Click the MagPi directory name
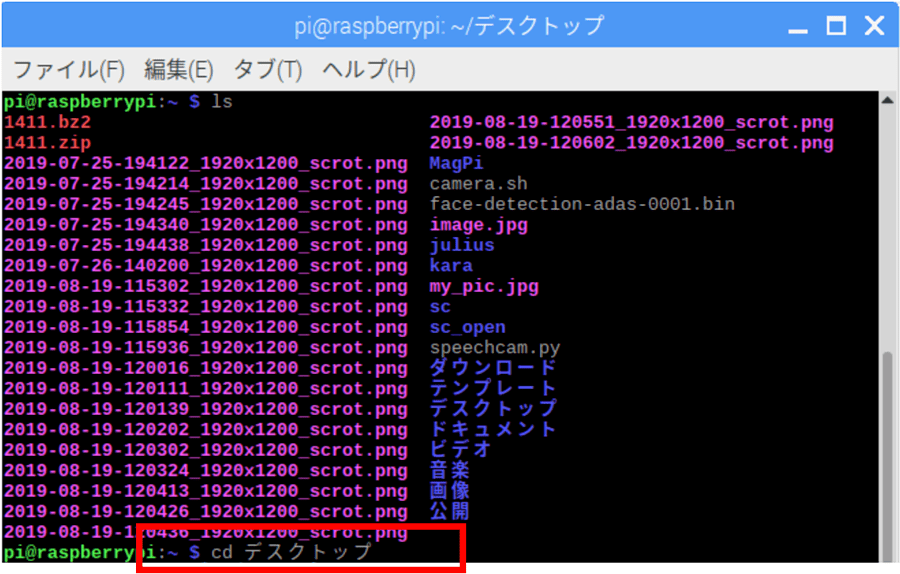The height and width of the screenshot is (574, 900). (x=457, y=164)
